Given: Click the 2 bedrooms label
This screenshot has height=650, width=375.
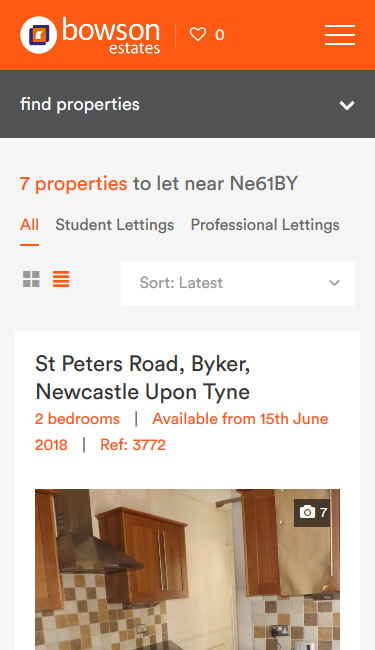Looking at the screenshot, I should [x=77, y=419].
